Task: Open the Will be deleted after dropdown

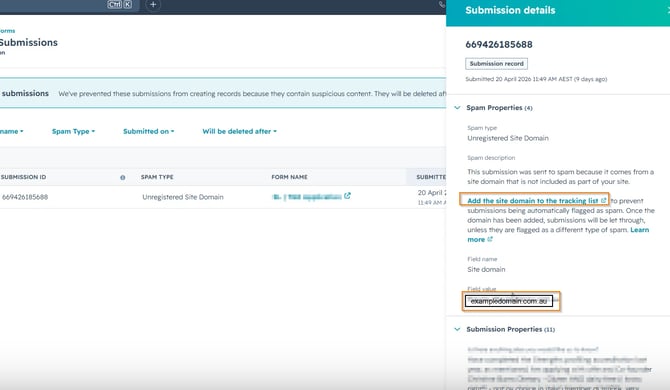Action: (240, 131)
